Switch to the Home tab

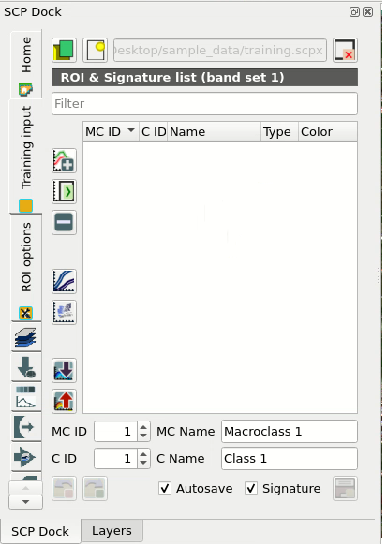click(x=26, y=64)
